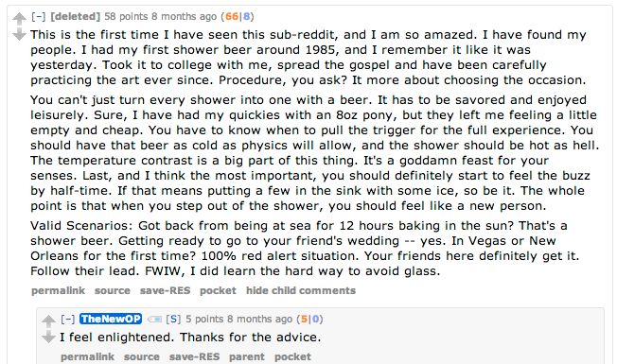617x364 pixels.
Task: Go to parent of TheNewOP's reply
Action: [x=247, y=356]
